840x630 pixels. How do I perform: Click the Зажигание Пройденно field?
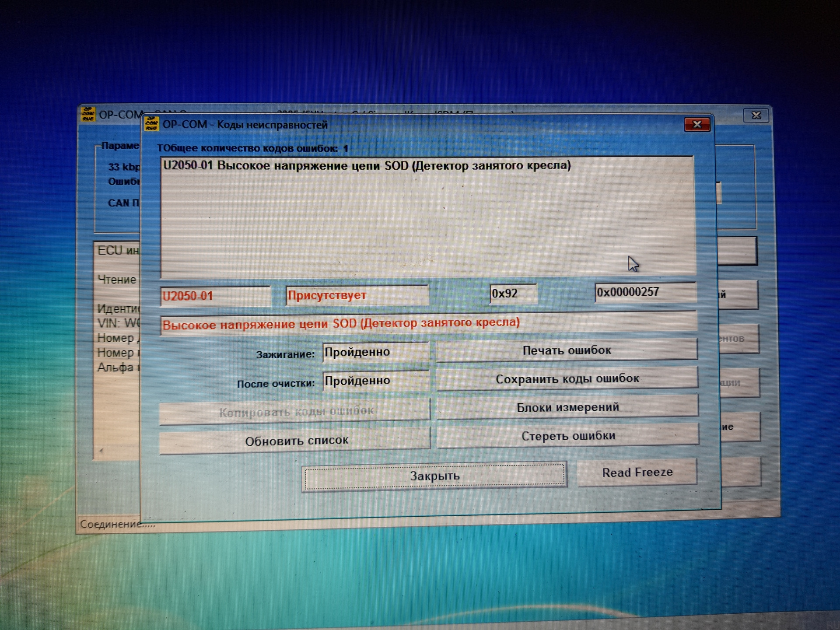pyautogui.click(x=375, y=352)
